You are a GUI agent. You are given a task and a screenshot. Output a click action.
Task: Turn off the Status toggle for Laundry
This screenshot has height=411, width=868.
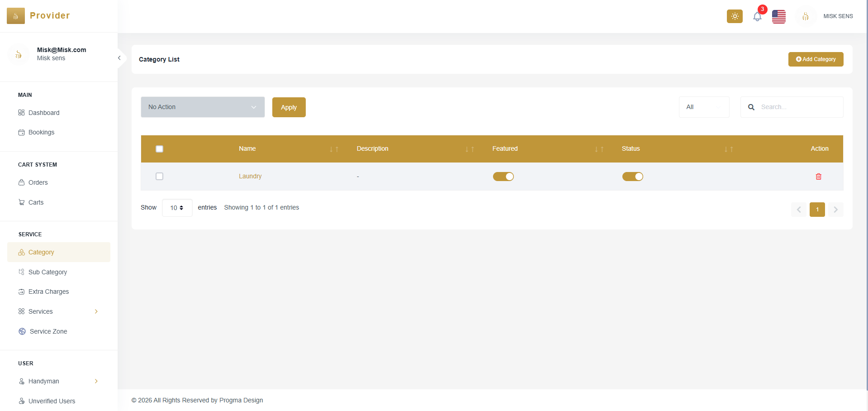[632, 177]
